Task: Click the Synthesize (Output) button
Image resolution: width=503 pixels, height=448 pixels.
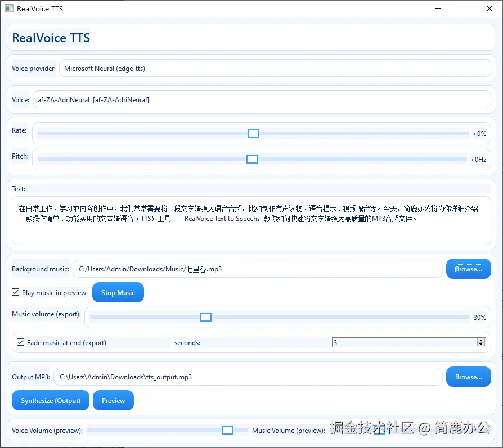Action: 51,401
